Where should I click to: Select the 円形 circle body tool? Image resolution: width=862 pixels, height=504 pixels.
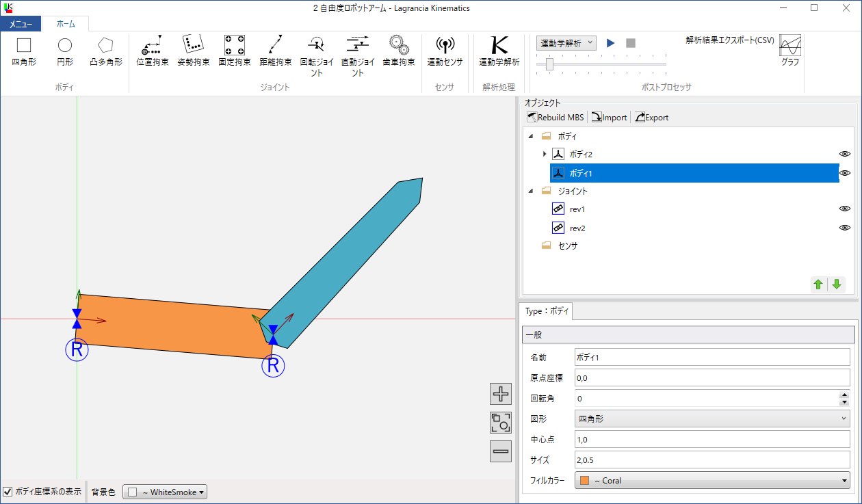click(x=65, y=51)
